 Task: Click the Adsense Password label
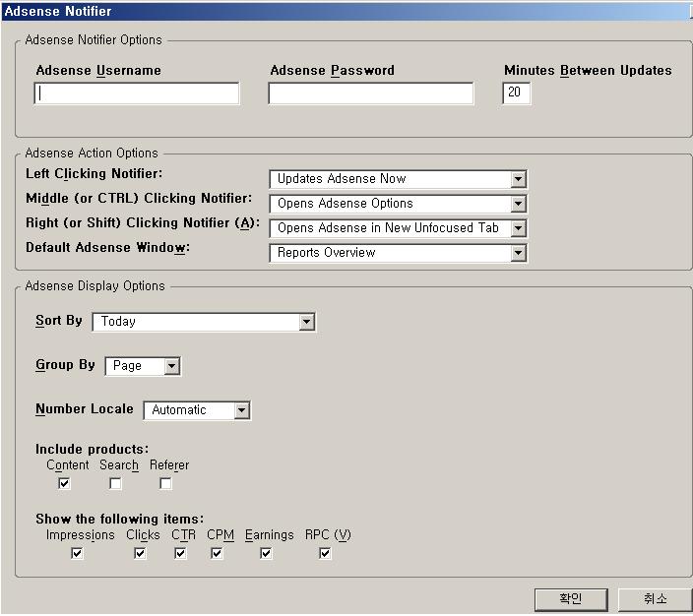coord(332,70)
